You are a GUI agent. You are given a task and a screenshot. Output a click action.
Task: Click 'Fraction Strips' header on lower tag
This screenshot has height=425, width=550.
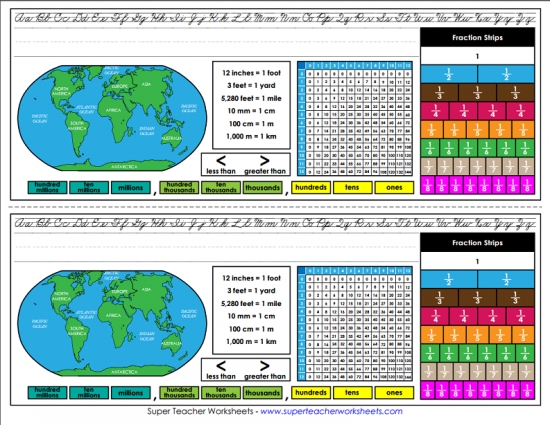[477, 243]
